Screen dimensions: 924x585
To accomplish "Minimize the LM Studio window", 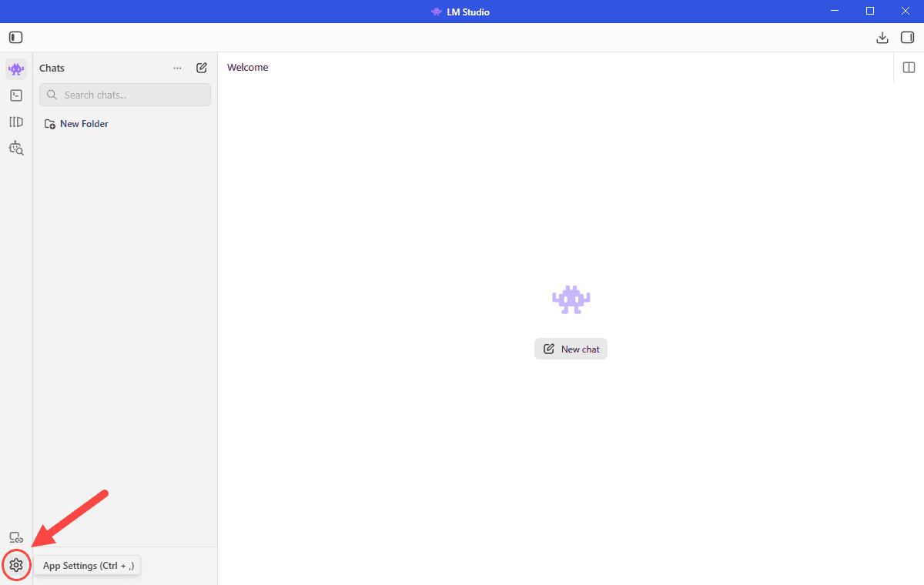I will 835,11.
